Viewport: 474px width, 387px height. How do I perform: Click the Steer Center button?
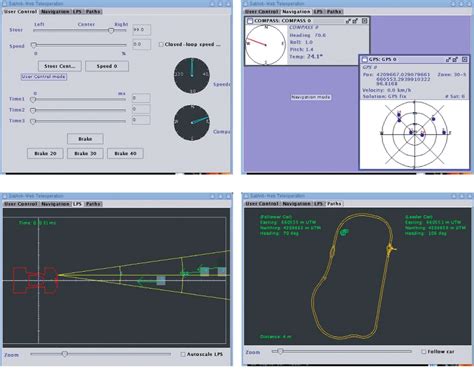(x=60, y=66)
